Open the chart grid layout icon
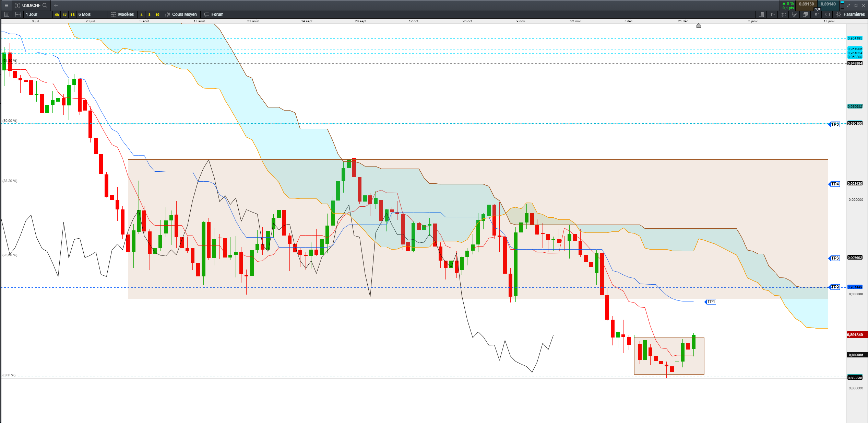 coord(18,14)
